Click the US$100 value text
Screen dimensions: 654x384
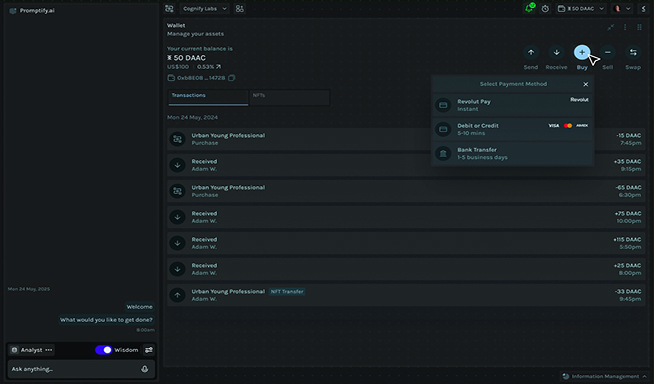click(x=178, y=67)
